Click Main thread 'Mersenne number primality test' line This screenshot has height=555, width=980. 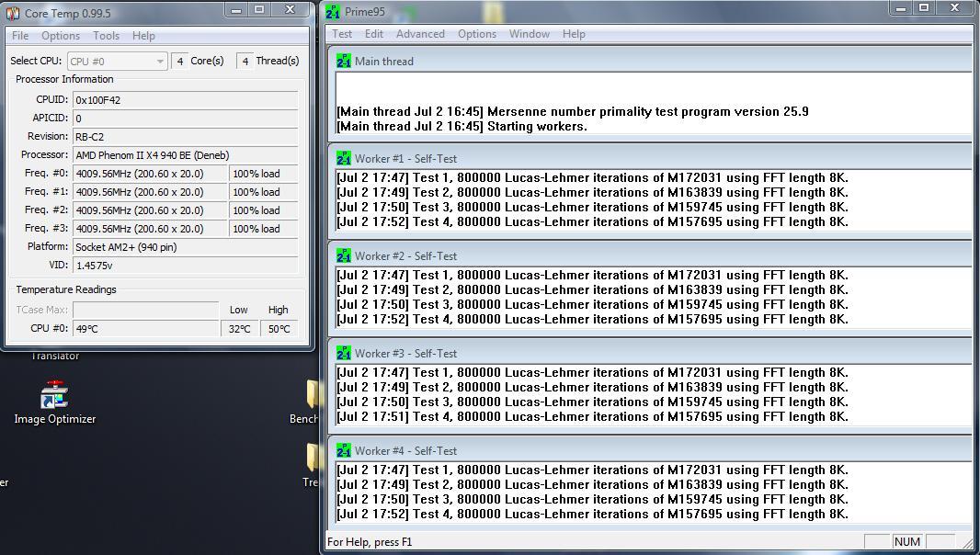tap(573, 111)
